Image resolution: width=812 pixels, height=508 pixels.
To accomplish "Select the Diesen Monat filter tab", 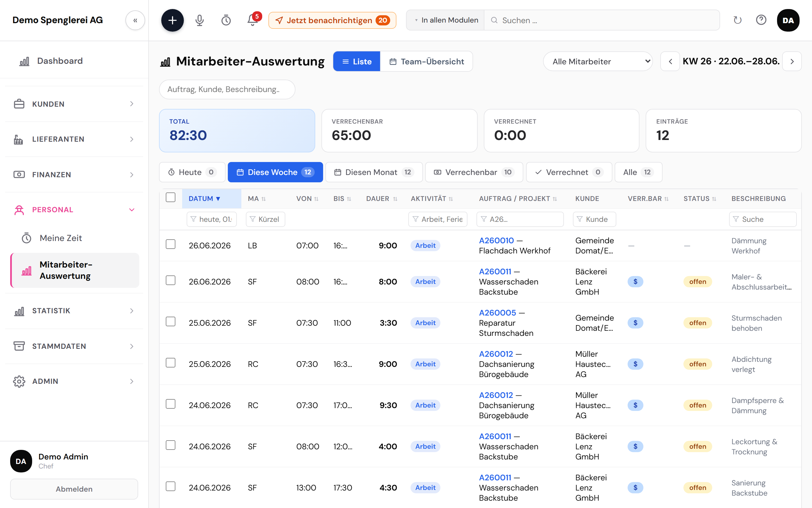I will click(x=374, y=172).
